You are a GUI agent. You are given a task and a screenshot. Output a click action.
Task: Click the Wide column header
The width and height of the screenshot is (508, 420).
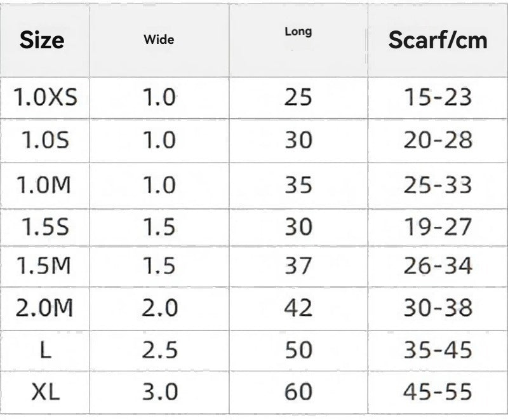159,40
